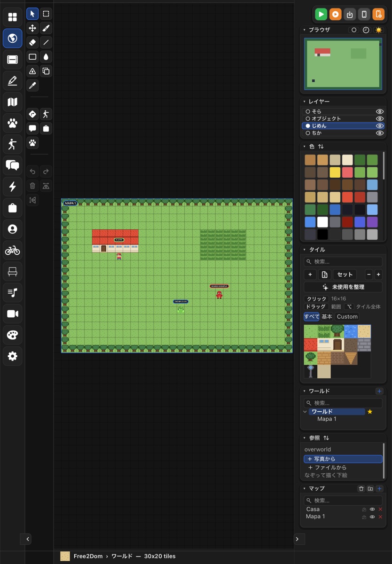Open the bicycle section in sidebar
Viewport: 392px width, 564px height.
[x=13, y=251]
